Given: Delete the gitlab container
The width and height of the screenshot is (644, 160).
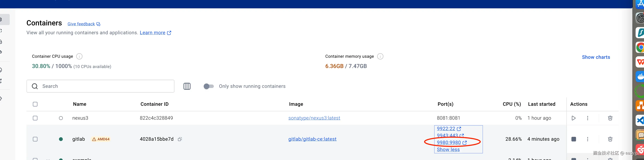Looking at the screenshot, I should click(x=610, y=139).
